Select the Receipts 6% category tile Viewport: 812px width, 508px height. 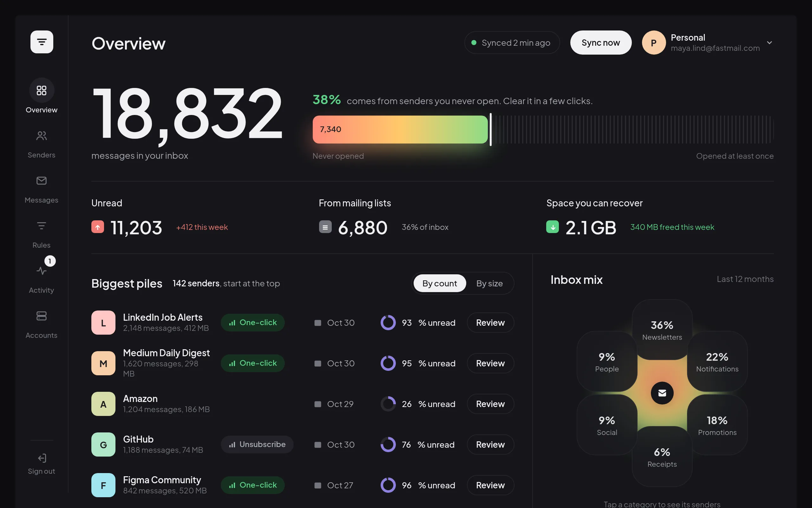click(x=662, y=457)
